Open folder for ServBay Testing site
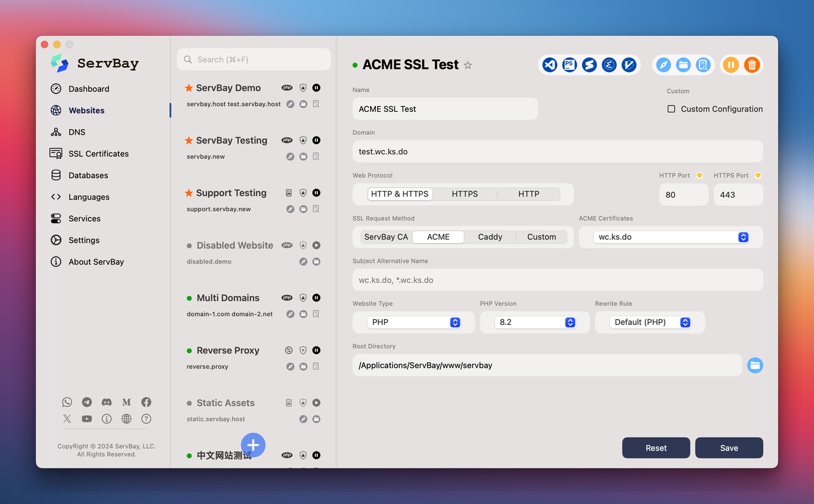This screenshot has width=814, height=504. click(x=303, y=156)
